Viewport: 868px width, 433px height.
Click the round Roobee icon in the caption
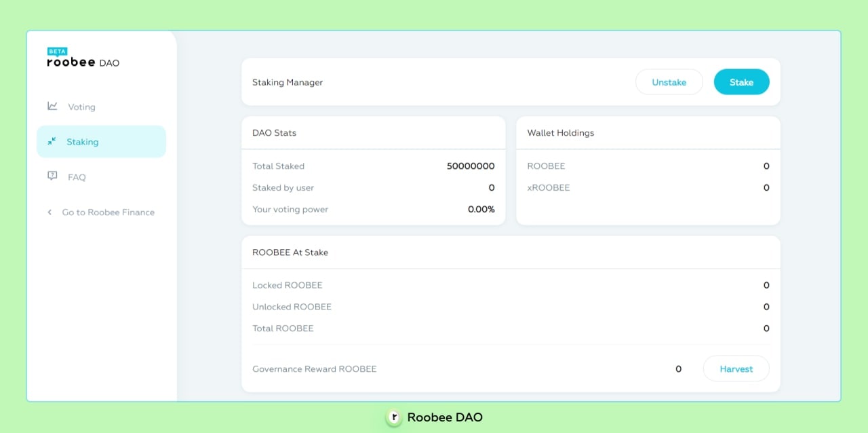pos(393,417)
